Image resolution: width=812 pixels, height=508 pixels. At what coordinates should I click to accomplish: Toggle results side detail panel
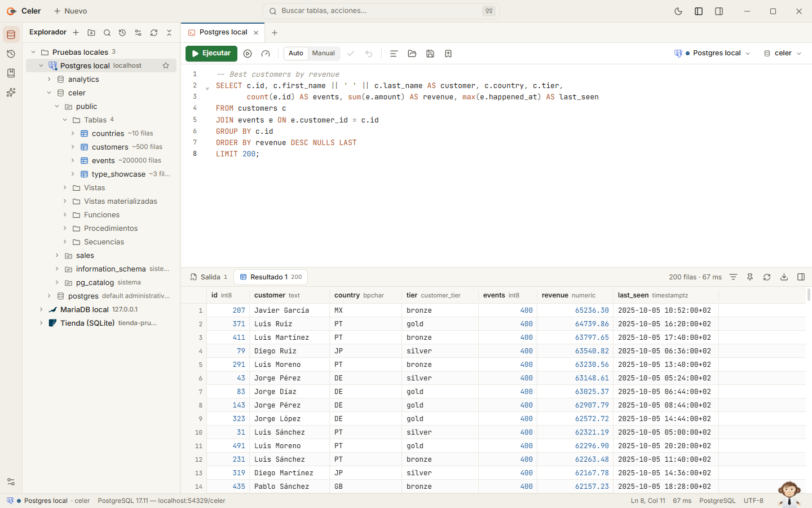coord(801,277)
